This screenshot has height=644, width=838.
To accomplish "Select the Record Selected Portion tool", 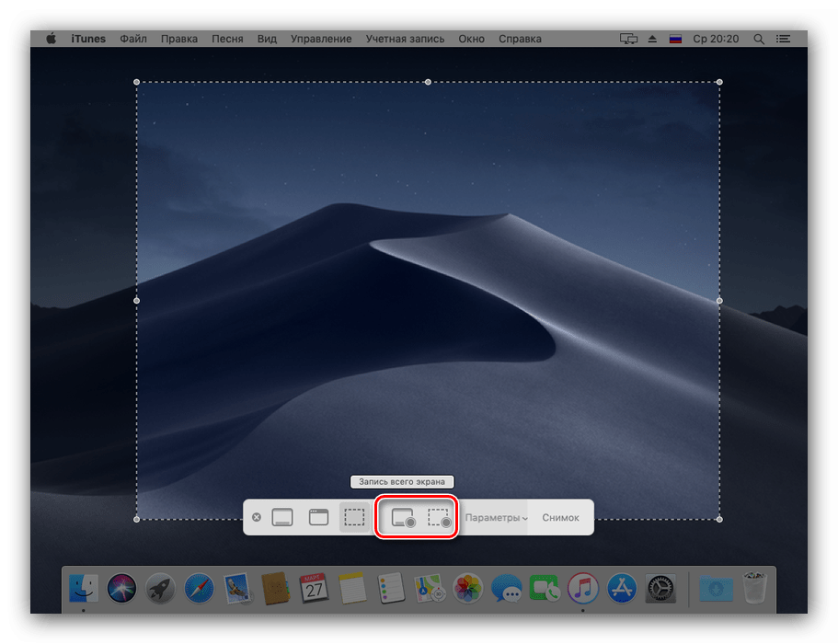I will 440,517.
